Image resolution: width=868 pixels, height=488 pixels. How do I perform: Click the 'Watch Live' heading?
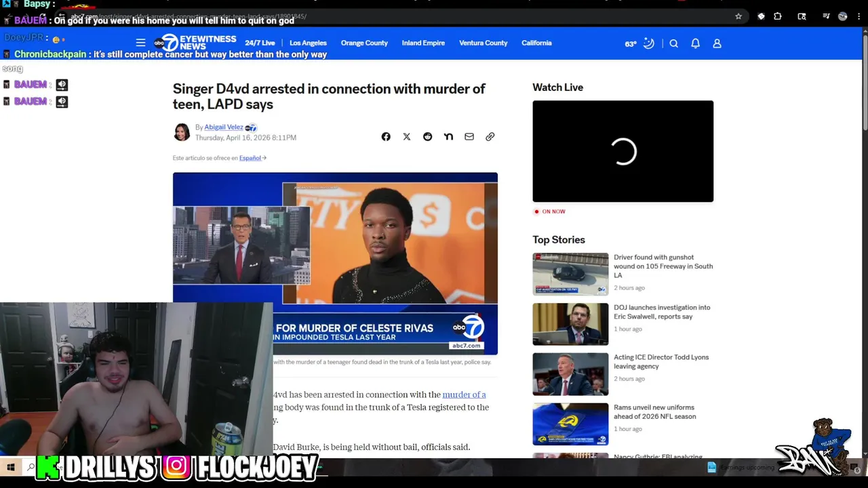[x=557, y=87]
